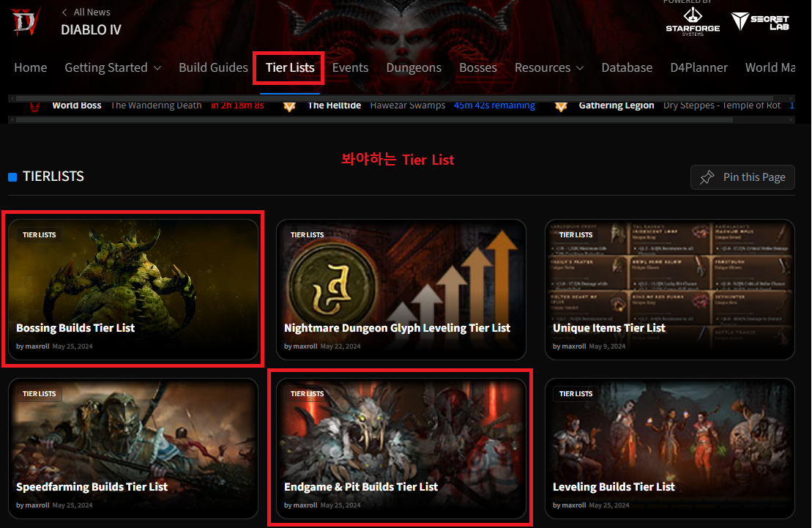Open the DIABLO IV title link
Viewport: 812px width, 528px height.
pos(91,30)
